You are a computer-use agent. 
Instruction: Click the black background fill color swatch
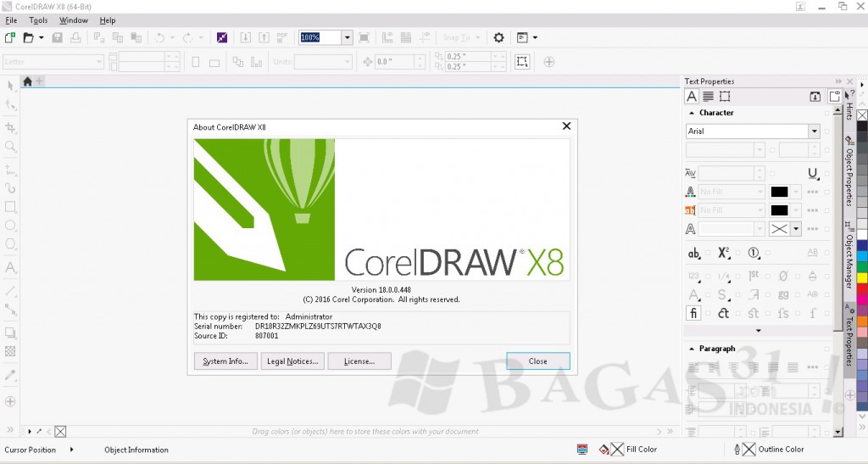tap(779, 210)
